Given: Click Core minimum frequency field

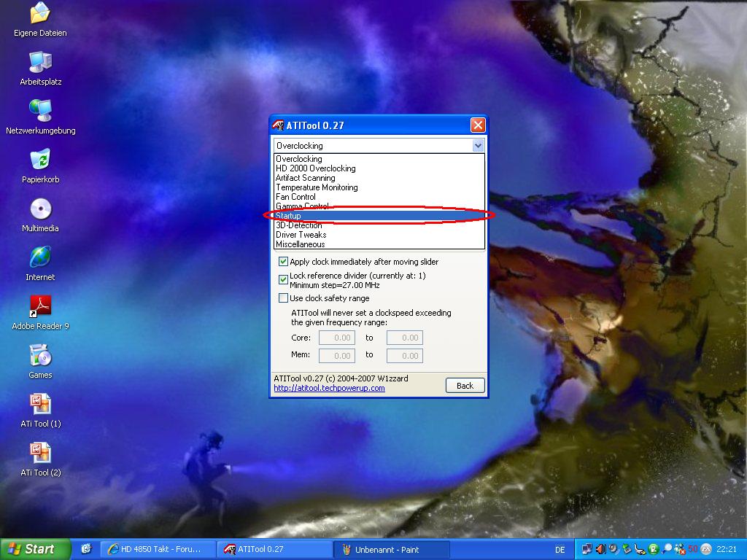Looking at the screenshot, I should [x=337, y=338].
